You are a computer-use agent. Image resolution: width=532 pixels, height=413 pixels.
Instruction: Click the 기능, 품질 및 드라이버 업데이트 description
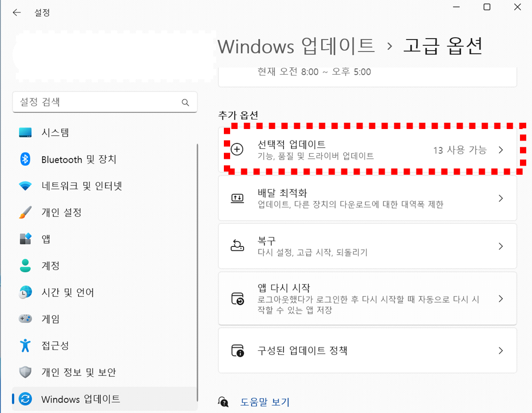pyautogui.click(x=315, y=156)
